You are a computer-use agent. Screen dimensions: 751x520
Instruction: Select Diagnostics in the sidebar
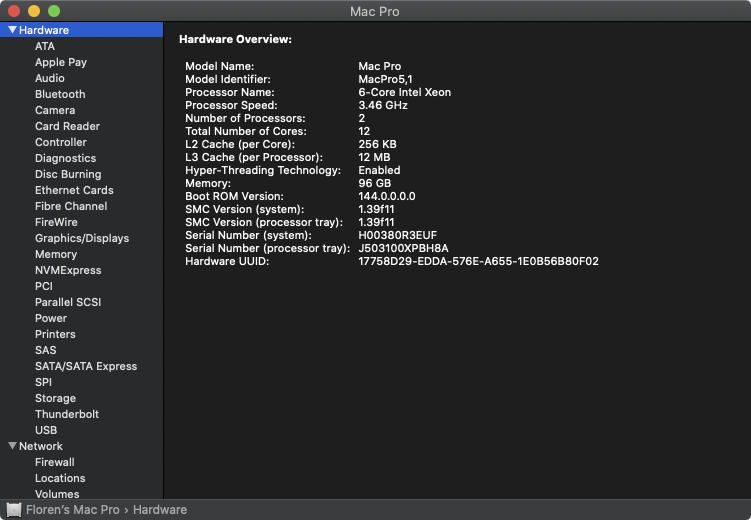click(66, 158)
